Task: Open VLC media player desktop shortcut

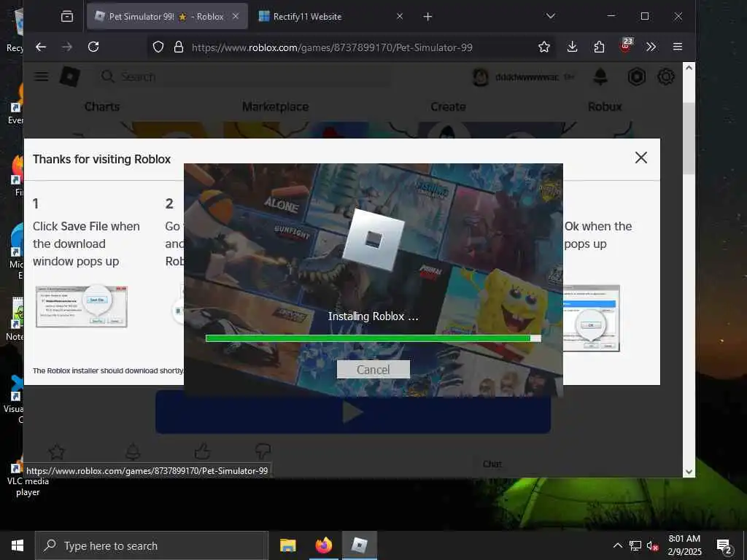Action: point(26,478)
